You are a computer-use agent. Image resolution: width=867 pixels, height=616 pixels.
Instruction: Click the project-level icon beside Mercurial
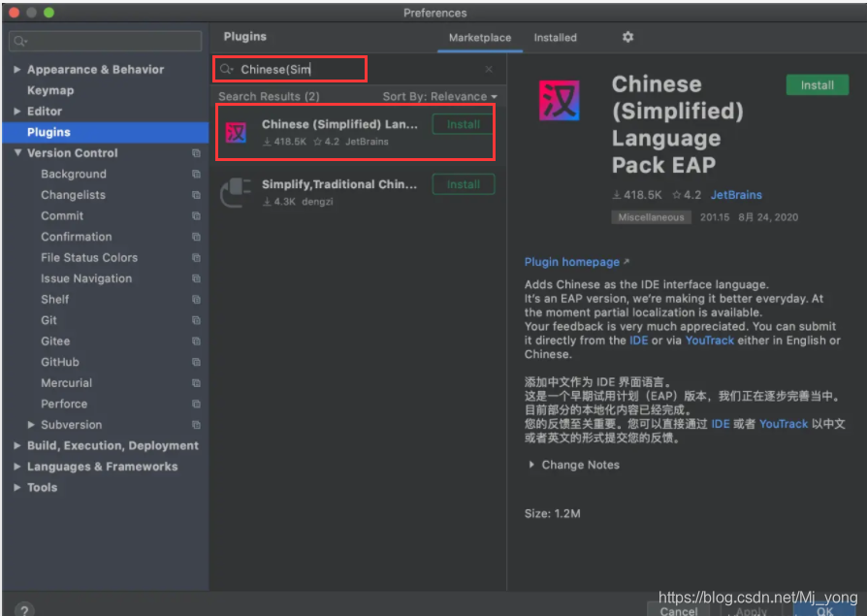pos(196,383)
